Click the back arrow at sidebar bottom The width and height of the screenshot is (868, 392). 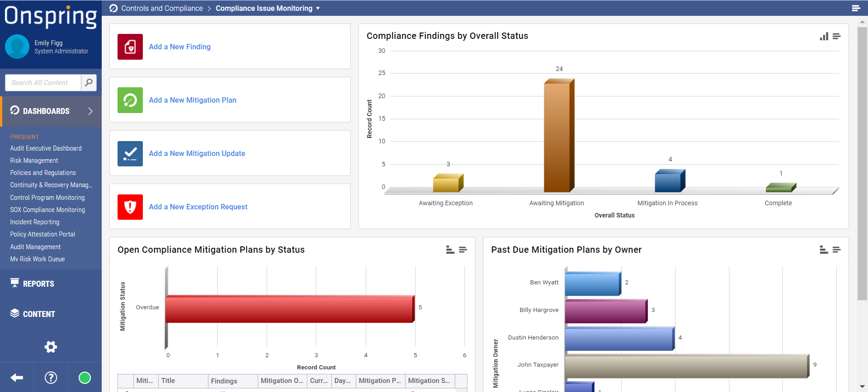click(x=17, y=378)
